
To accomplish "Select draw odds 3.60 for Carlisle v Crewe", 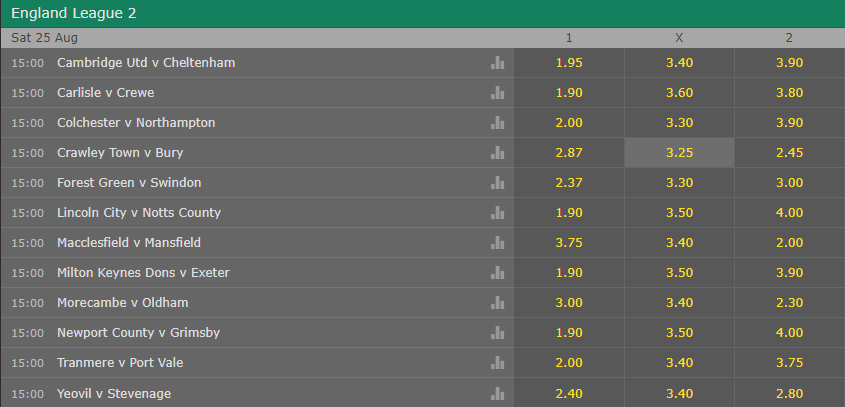I will (679, 93).
